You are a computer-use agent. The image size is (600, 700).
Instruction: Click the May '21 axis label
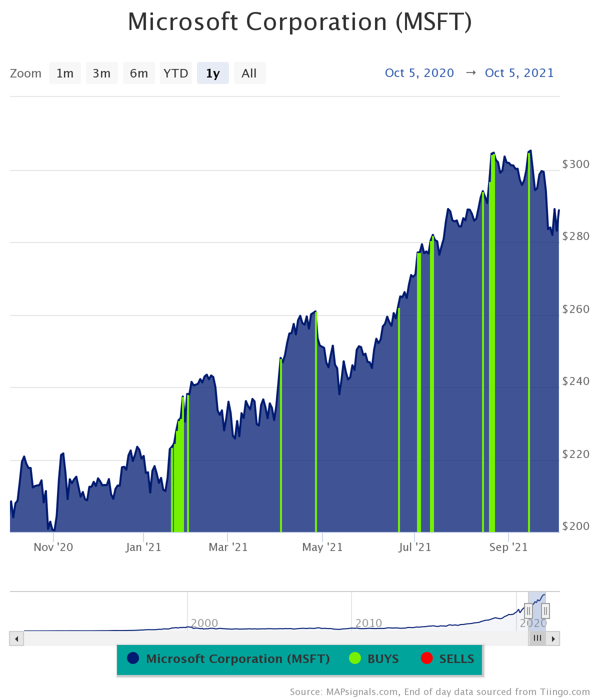[322, 547]
